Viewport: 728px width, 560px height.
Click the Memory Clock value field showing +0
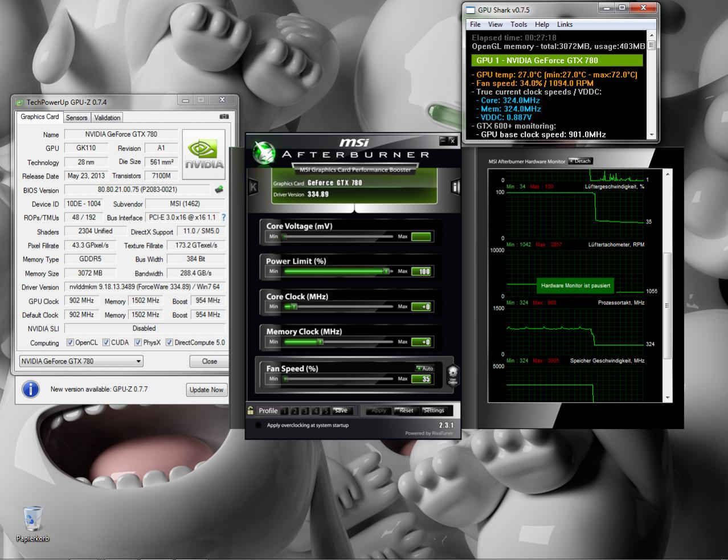tap(421, 342)
